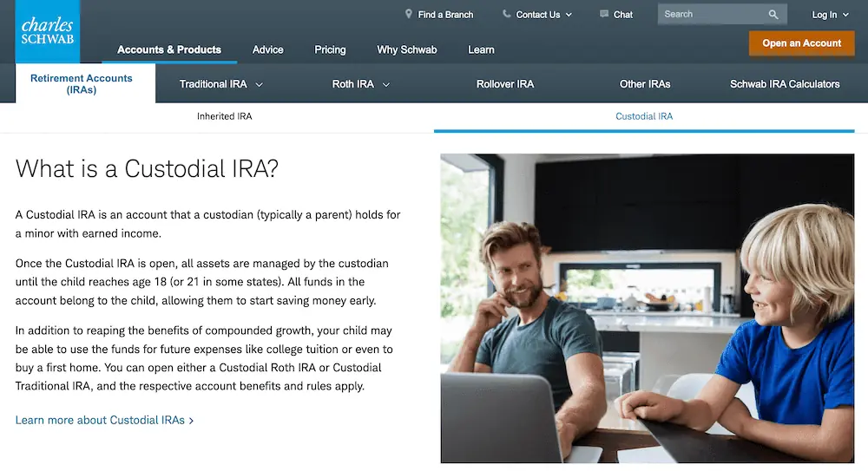Expand the Roth IRA submenu chevron

click(x=386, y=85)
